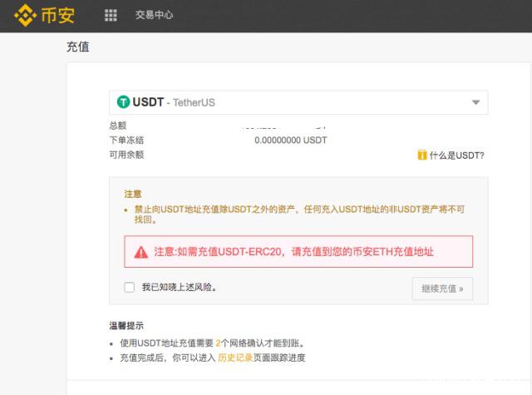Click the yellow info icon beside 什么是USDT?
Screen dimensions: 532x395
421,155
